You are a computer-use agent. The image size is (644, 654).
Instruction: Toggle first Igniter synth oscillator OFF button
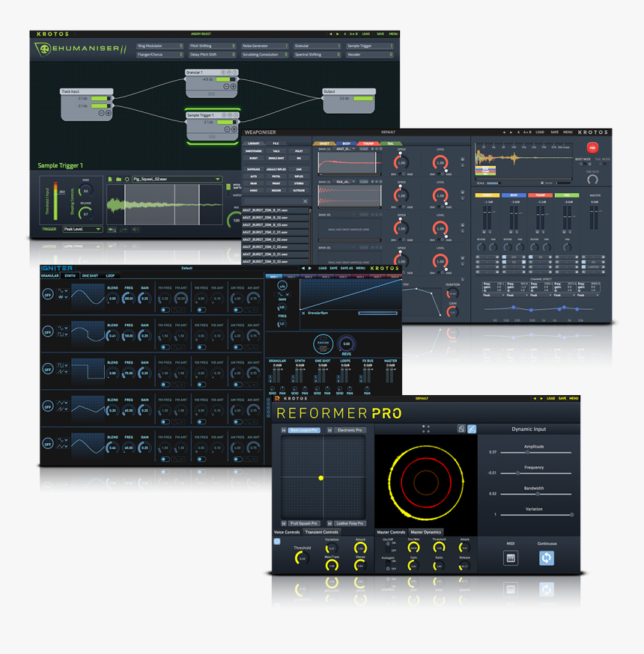tap(48, 295)
